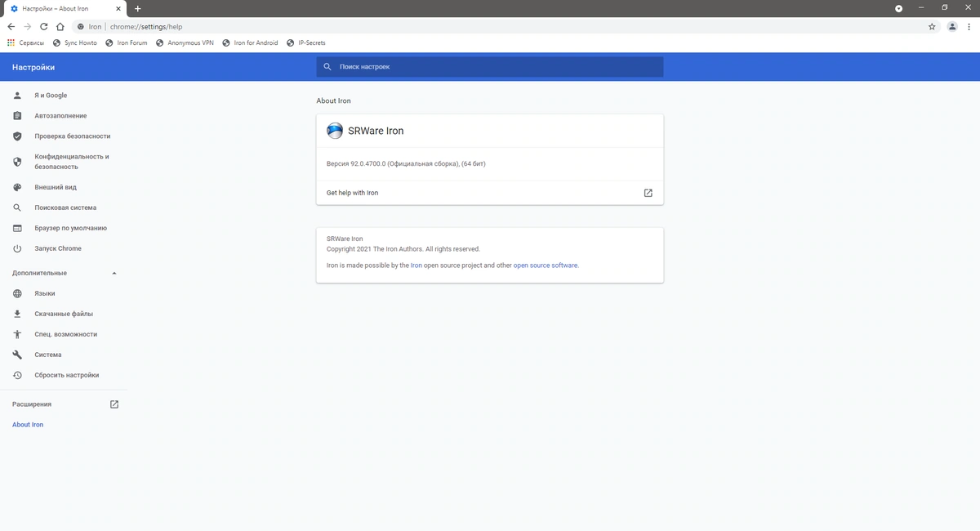Close the Настройки – About Iron tab
Image resolution: width=980 pixels, height=531 pixels.
pyautogui.click(x=118, y=8)
